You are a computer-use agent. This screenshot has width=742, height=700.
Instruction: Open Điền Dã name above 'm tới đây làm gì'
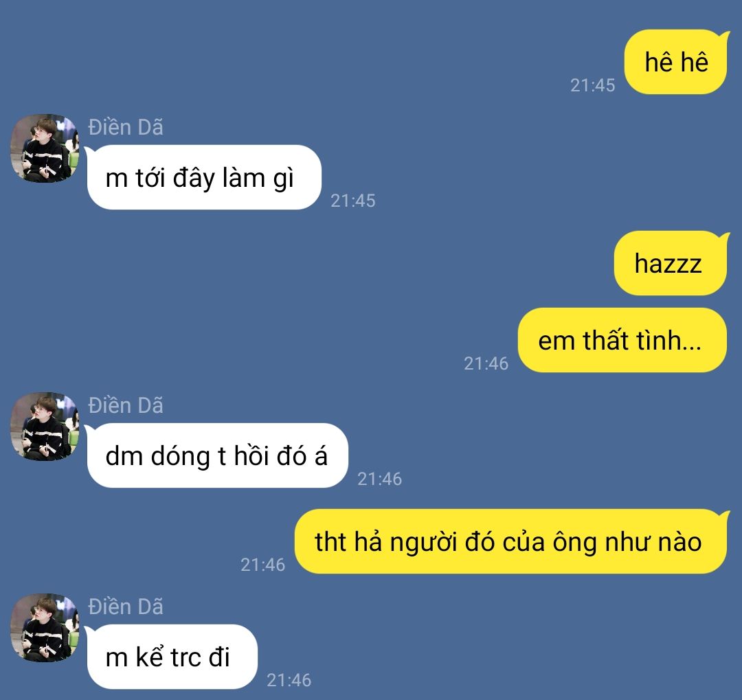pos(126,128)
